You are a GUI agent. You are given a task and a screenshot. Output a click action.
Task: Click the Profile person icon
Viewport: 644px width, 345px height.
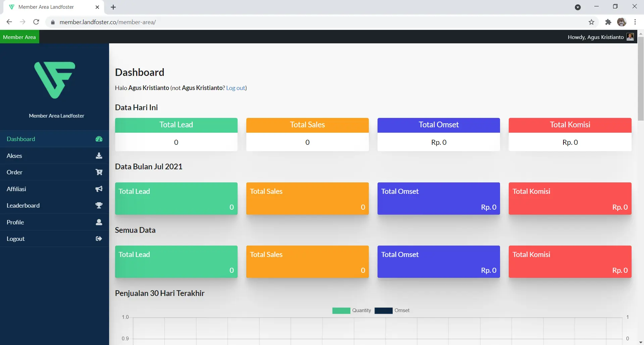(x=99, y=222)
